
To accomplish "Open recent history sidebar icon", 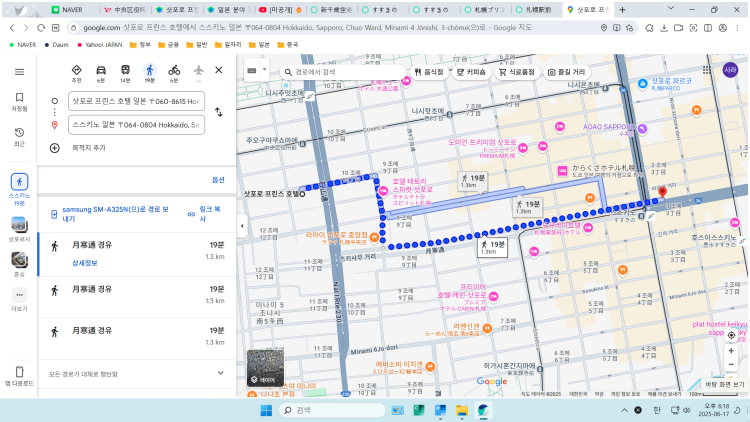I will [19, 137].
